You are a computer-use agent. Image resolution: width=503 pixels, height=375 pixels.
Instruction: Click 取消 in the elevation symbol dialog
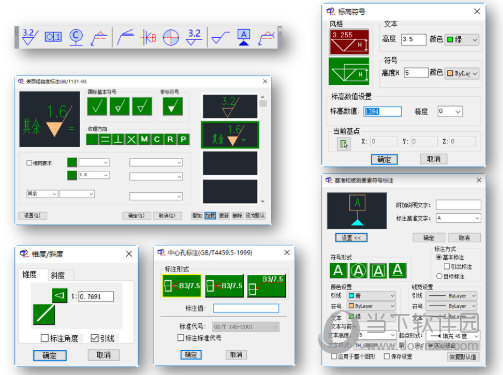pyautogui.click(x=434, y=159)
